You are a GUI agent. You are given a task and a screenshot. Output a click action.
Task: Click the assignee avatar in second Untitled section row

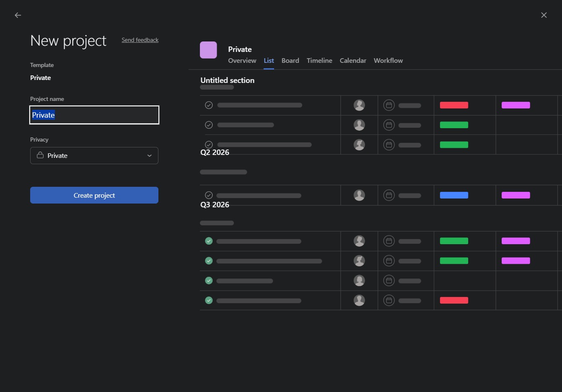(359, 125)
